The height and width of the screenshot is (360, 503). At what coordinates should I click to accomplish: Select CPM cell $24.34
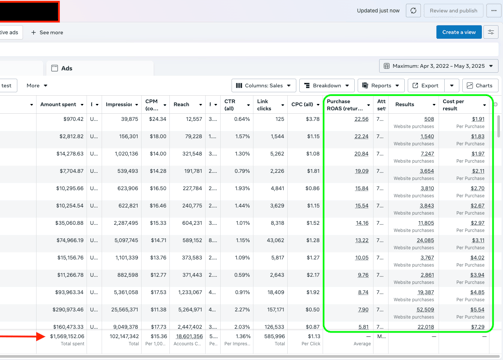(x=158, y=119)
